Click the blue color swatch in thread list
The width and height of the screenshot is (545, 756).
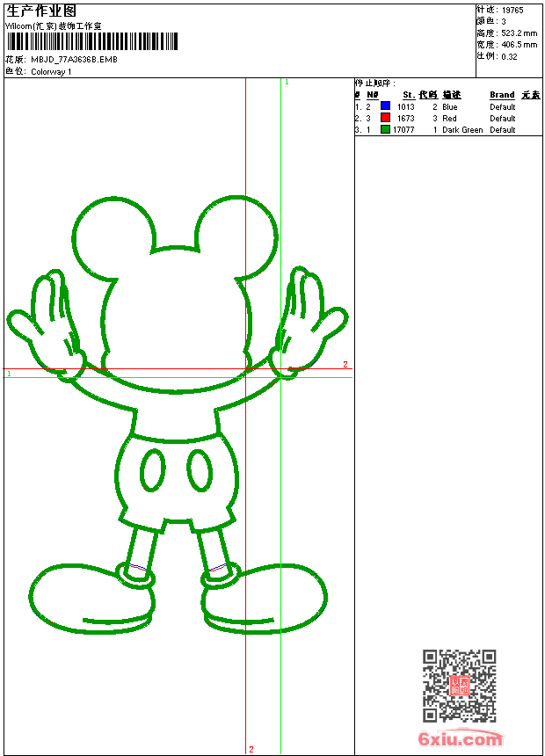pos(385,106)
